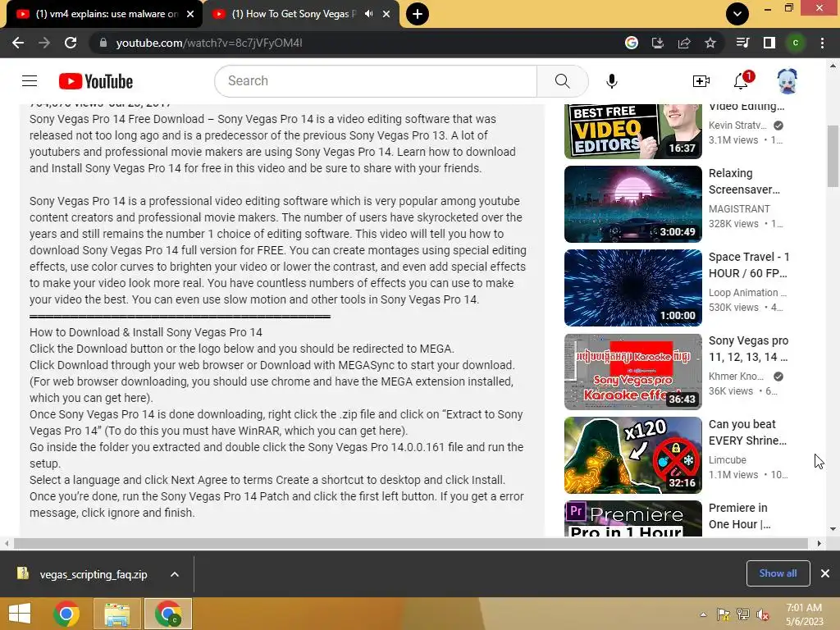
Task: Click the browser forward arrow
Action: click(x=44, y=43)
